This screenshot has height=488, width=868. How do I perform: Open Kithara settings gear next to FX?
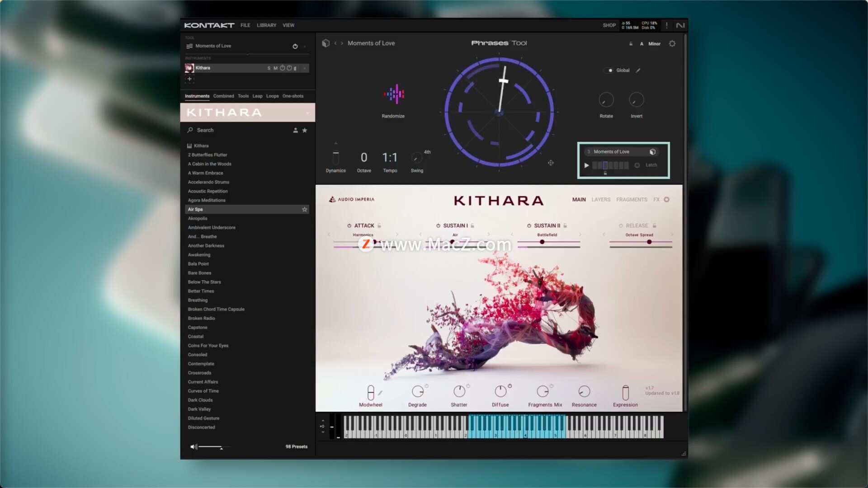pyautogui.click(x=666, y=199)
